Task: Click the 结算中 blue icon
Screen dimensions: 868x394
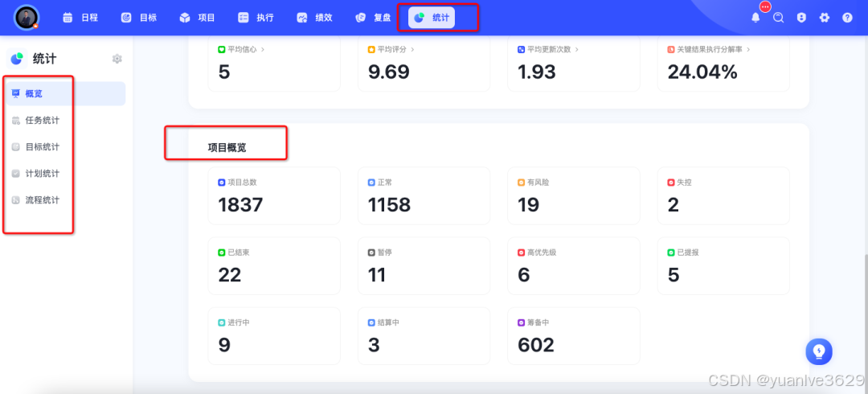Action: click(x=371, y=322)
